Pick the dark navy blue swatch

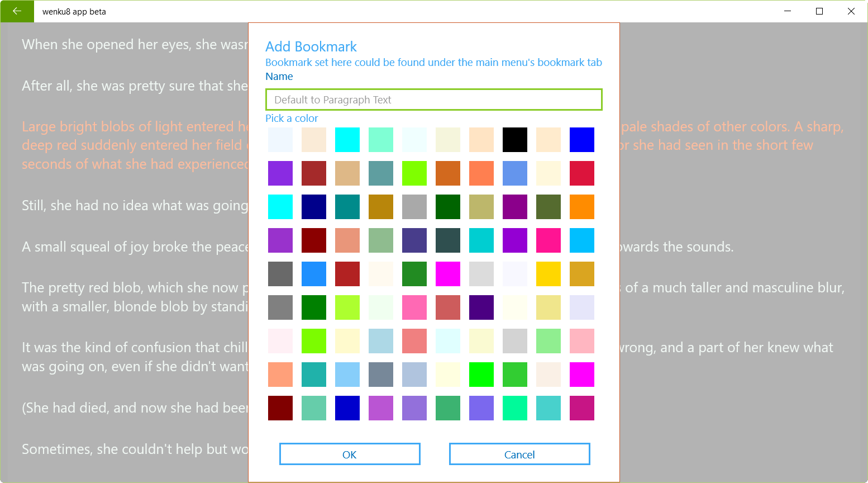point(313,207)
